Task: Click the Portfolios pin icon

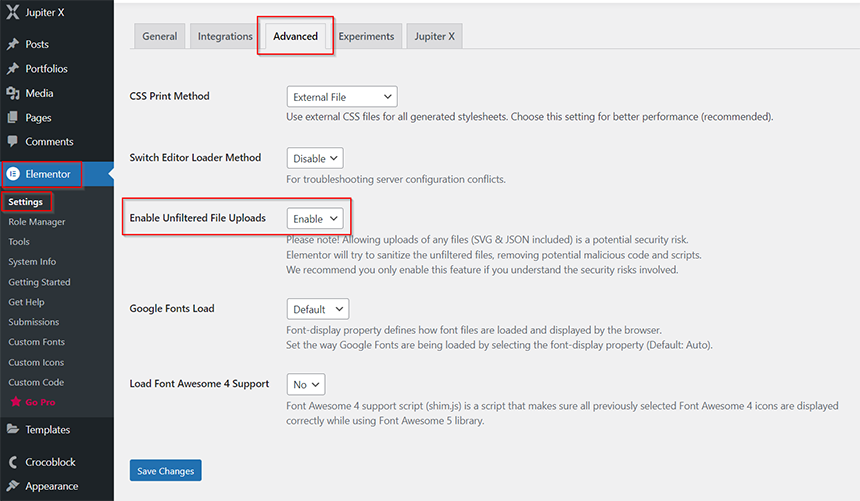Action: click(13, 69)
